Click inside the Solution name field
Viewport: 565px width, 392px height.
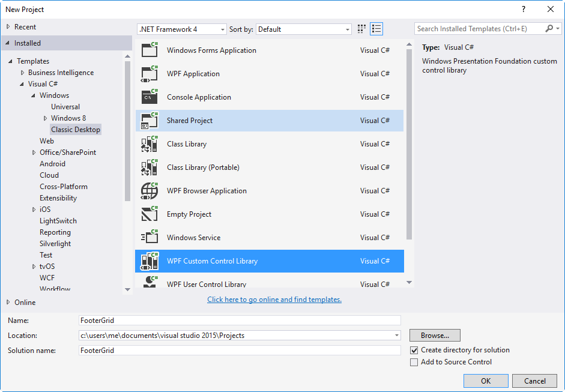pos(240,350)
